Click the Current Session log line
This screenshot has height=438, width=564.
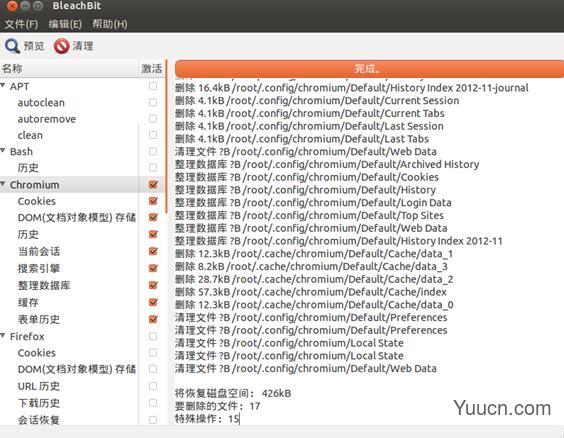click(317, 100)
